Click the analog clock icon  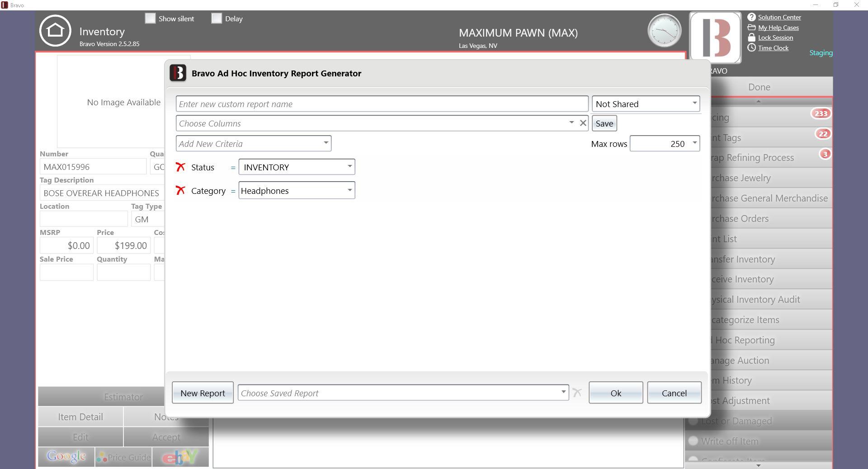(664, 30)
